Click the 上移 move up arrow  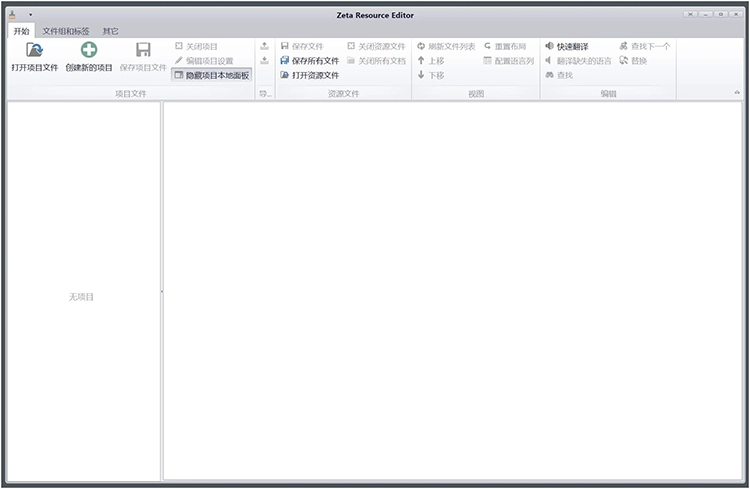[422, 61]
